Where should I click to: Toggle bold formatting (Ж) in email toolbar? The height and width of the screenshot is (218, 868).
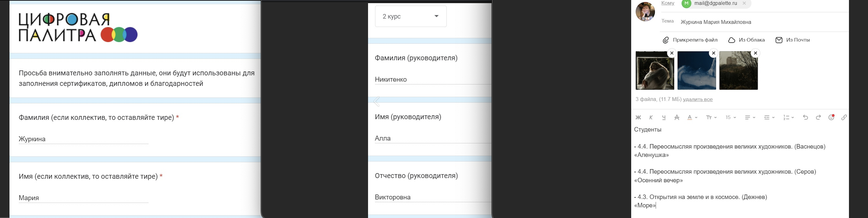click(x=638, y=118)
